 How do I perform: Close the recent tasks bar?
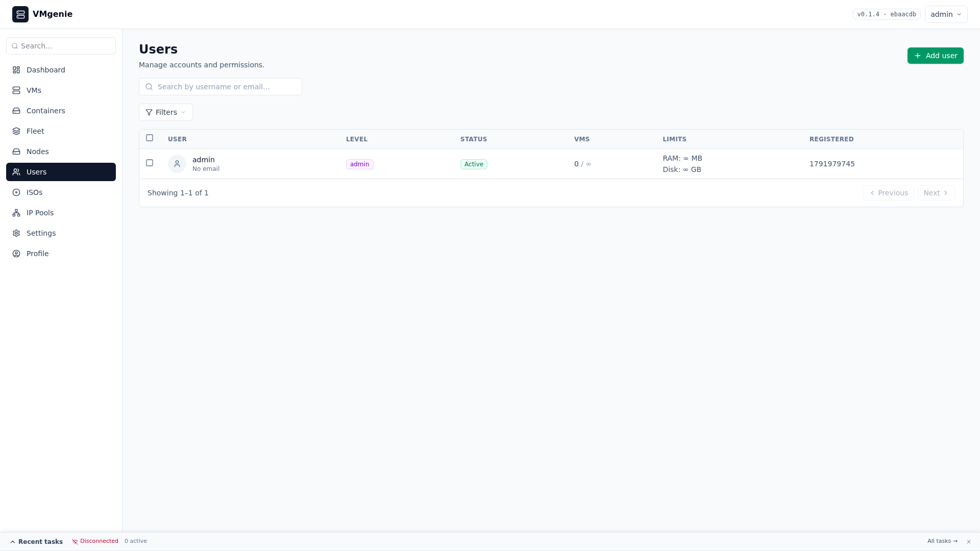pyautogui.click(x=968, y=542)
